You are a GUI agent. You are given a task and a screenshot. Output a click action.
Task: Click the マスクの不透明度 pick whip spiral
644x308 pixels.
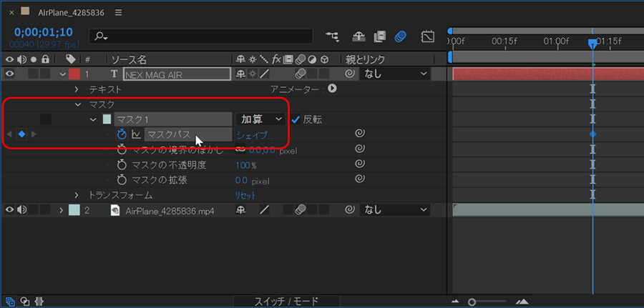pos(359,164)
